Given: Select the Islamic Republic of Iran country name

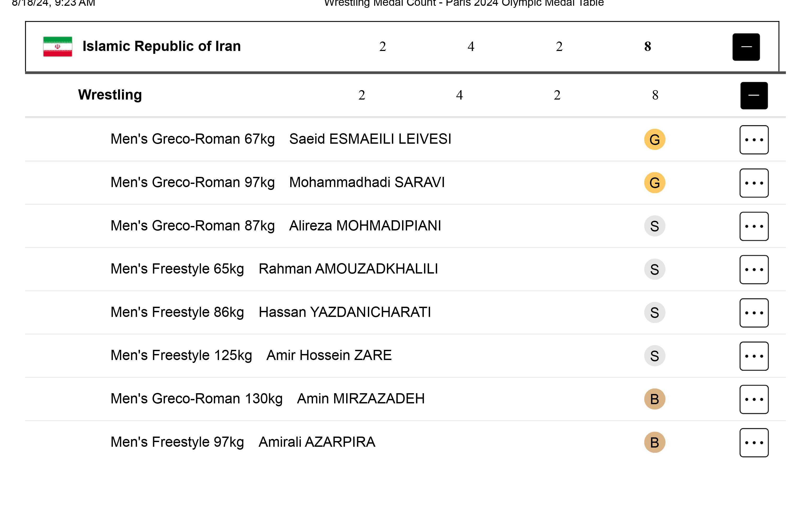Looking at the screenshot, I should [162, 46].
